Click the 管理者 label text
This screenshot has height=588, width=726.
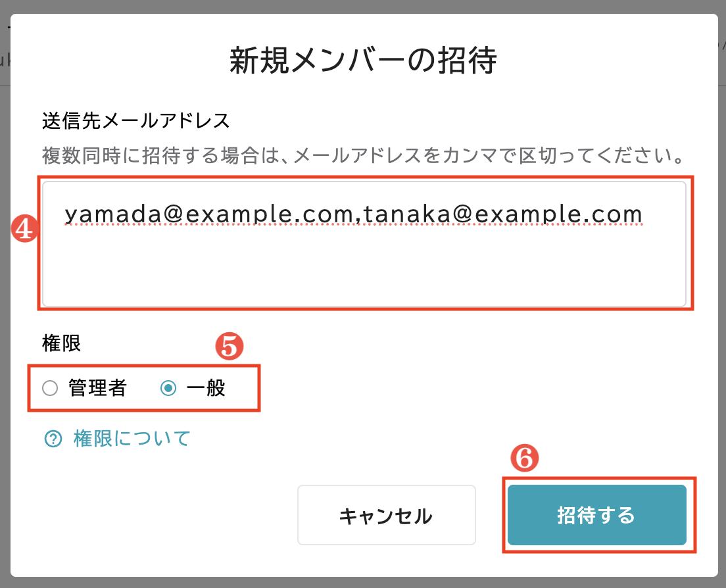[97, 389]
